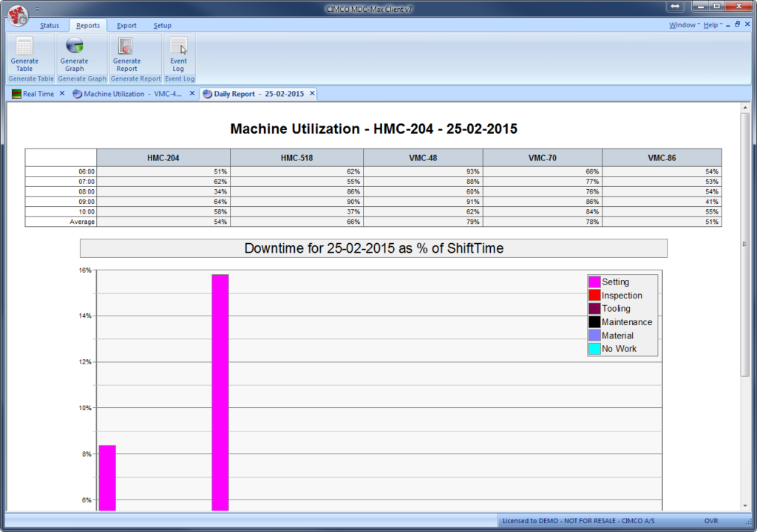Switch to the Real Time document tab
Image resolution: width=757 pixels, height=532 pixels.
tap(38, 94)
